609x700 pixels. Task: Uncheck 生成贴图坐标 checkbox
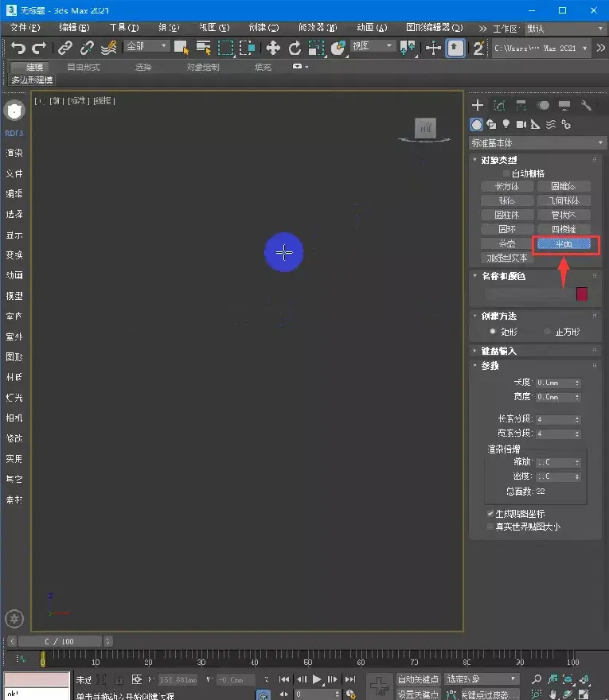490,514
